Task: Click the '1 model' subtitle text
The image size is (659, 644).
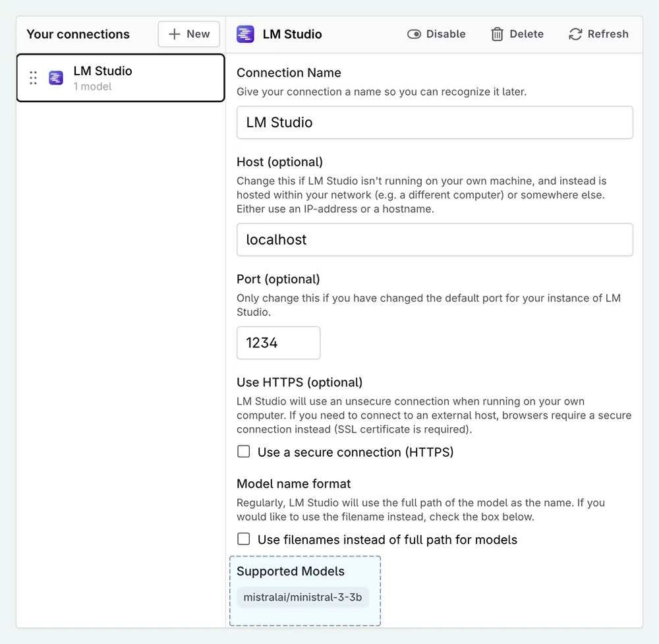Action: pos(92,86)
